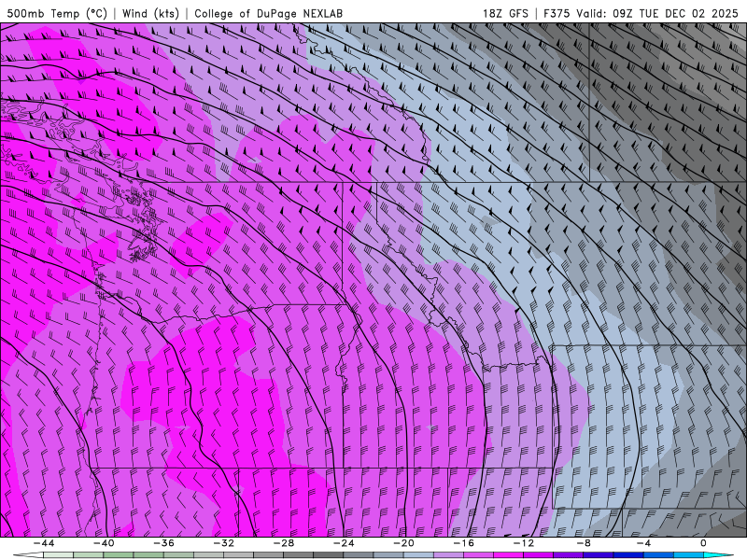Click the -24 color scale label
747x560 pixels.
click(x=344, y=543)
